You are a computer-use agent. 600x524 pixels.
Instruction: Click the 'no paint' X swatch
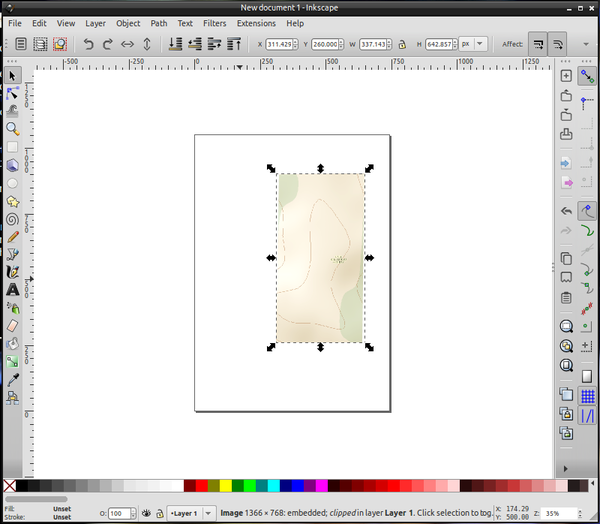coord(9,486)
